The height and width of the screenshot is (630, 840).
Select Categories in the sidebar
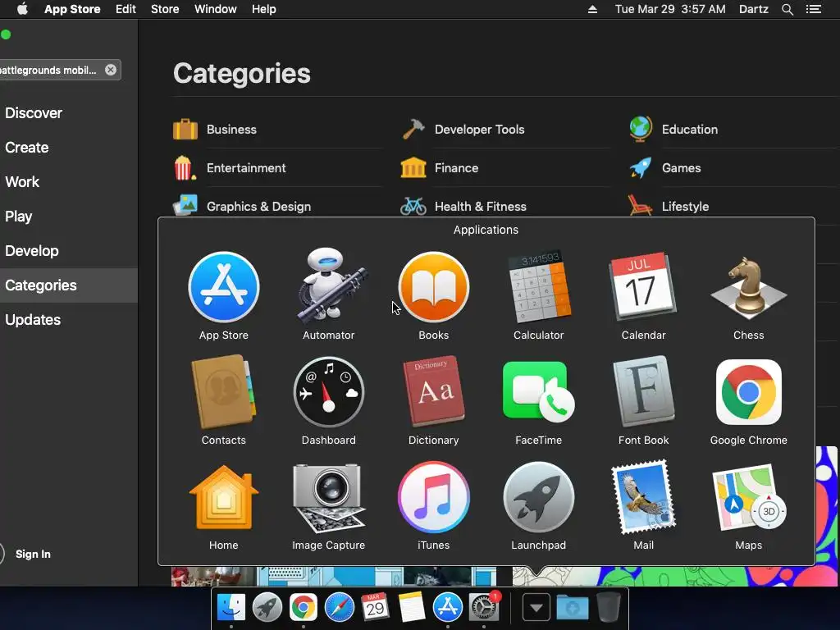[69, 285]
